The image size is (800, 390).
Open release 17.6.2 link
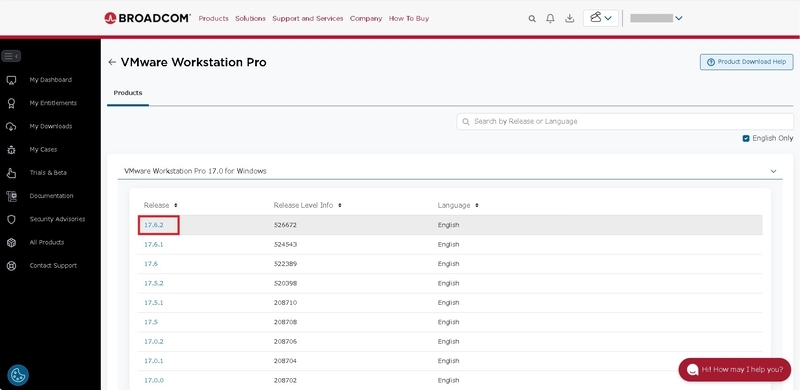coord(154,225)
